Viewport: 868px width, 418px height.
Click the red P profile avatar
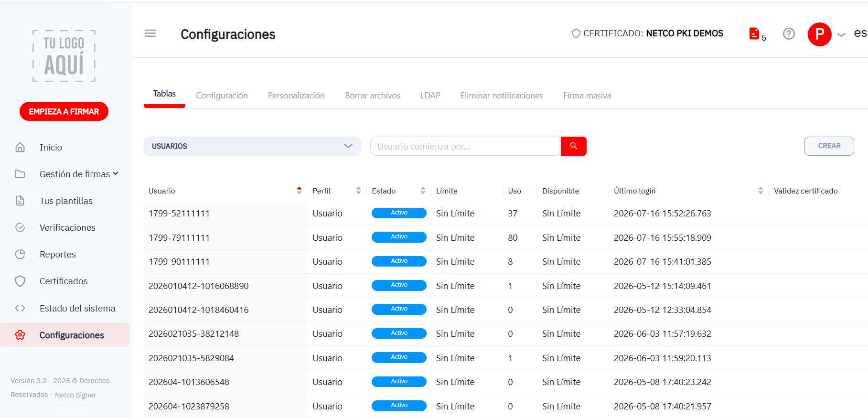820,34
